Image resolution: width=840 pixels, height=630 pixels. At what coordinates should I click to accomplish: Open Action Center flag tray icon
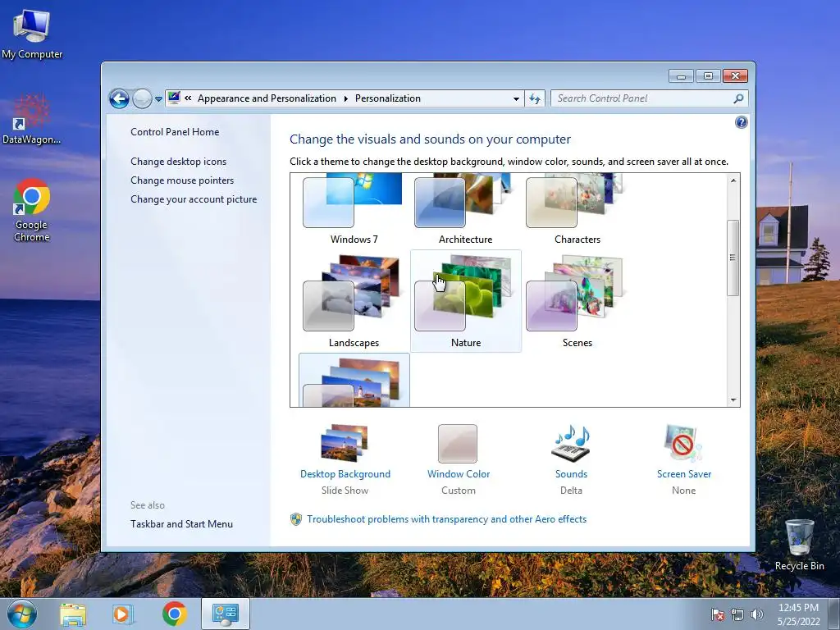tap(717, 614)
